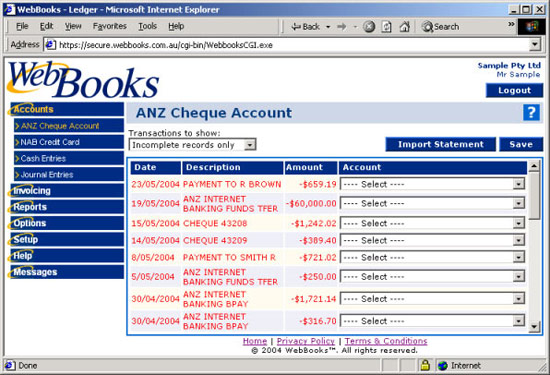This screenshot has width=550, height=375.
Task: Follow the Terms & Conditions link
Action: [x=386, y=341]
